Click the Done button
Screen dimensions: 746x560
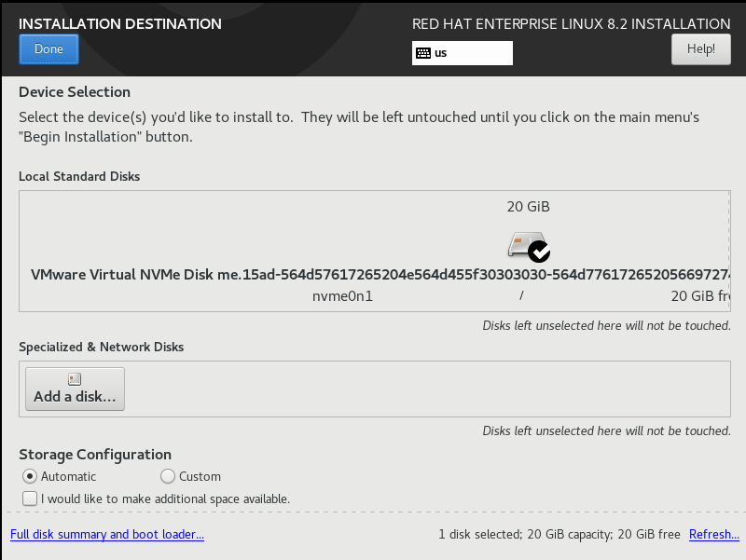point(48,49)
